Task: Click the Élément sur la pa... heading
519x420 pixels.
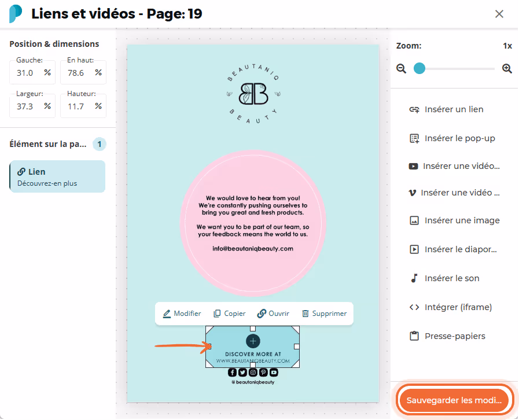Action: (48, 144)
